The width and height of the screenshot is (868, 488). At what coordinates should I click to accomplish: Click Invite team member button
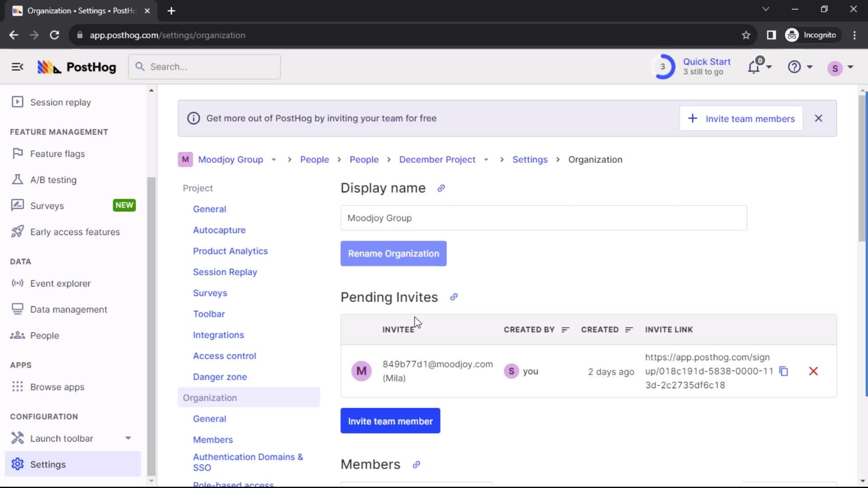point(390,421)
